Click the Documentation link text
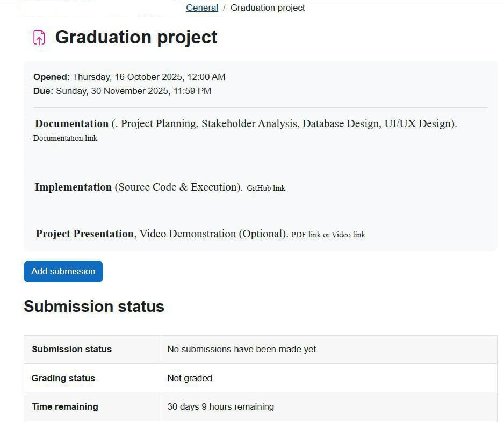Screen dimensions: 504x422 click(x=65, y=138)
